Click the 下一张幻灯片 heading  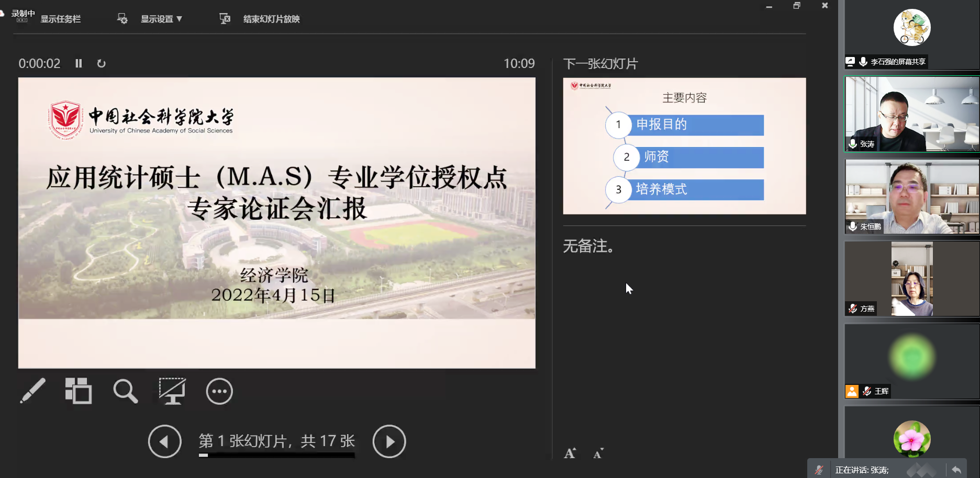(600, 64)
